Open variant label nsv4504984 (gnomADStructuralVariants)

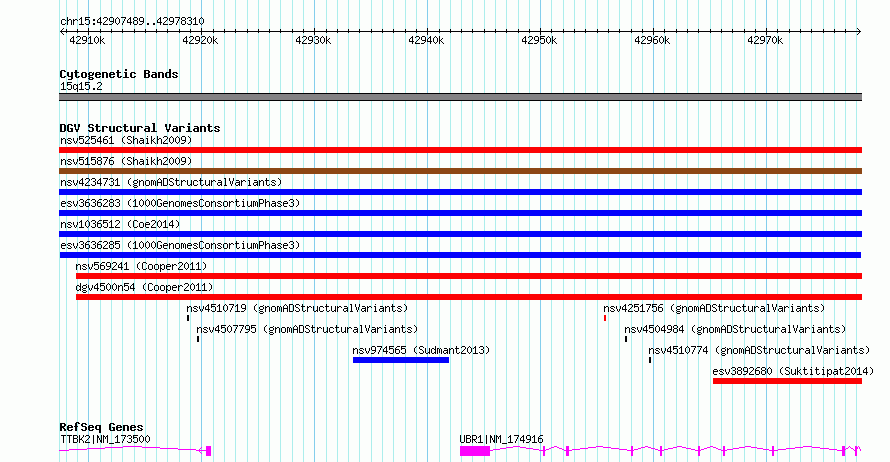pyautogui.click(x=734, y=329)
